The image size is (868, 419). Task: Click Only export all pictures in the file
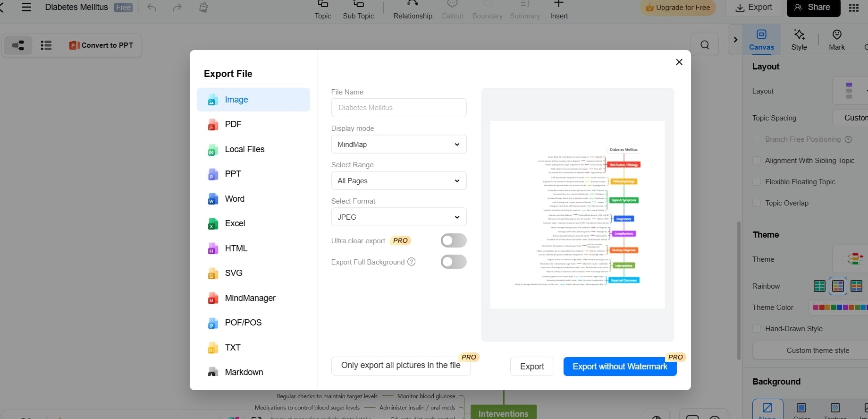(x=401, y=366)
